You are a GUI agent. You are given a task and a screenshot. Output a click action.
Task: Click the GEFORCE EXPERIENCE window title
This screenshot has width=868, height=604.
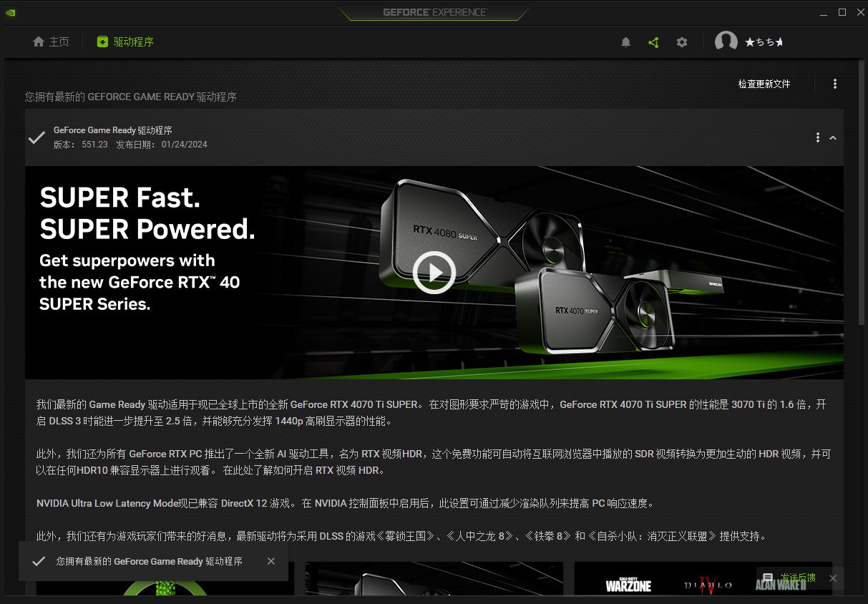pos(434,12)
